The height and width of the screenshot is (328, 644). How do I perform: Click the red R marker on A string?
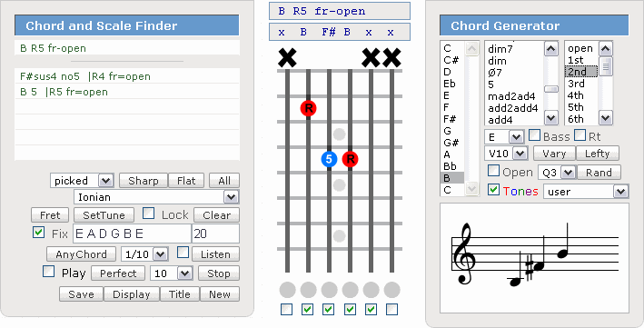coord(308,108)
